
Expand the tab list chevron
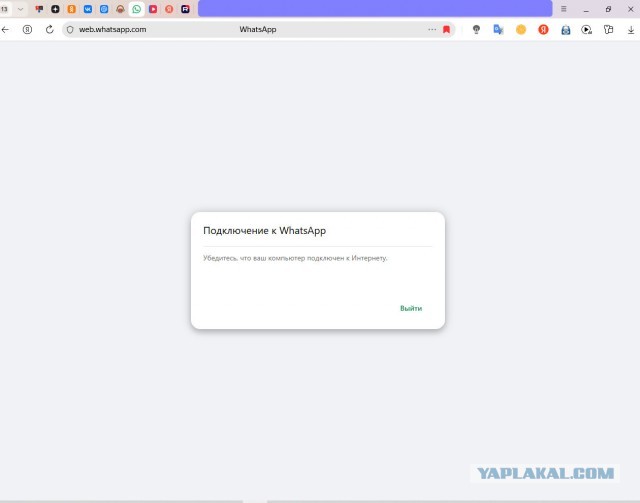click(20, 9)
